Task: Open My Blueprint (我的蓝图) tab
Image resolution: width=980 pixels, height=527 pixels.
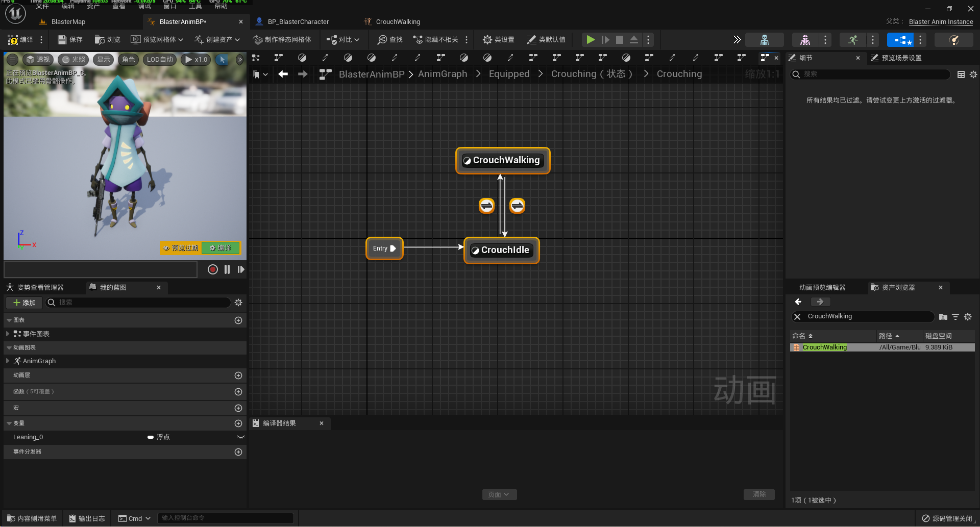Action: tap(113, 287)
